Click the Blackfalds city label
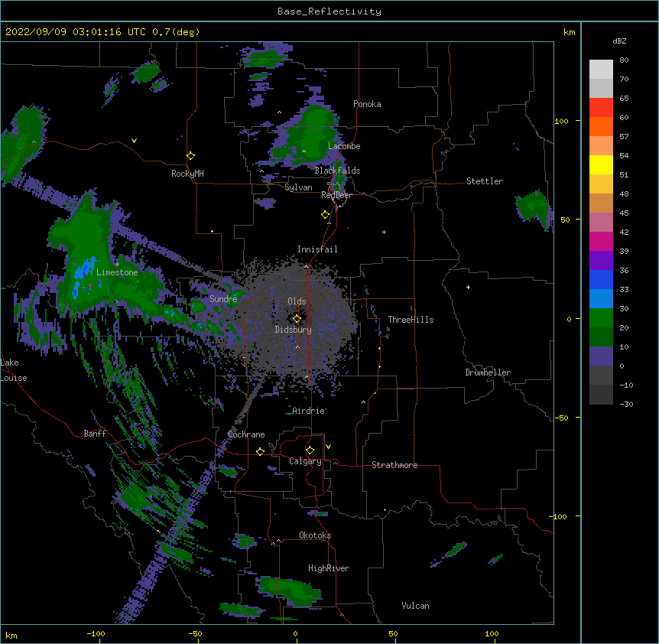The width and height of the screenshot is (659, 644). click(337, 171)
